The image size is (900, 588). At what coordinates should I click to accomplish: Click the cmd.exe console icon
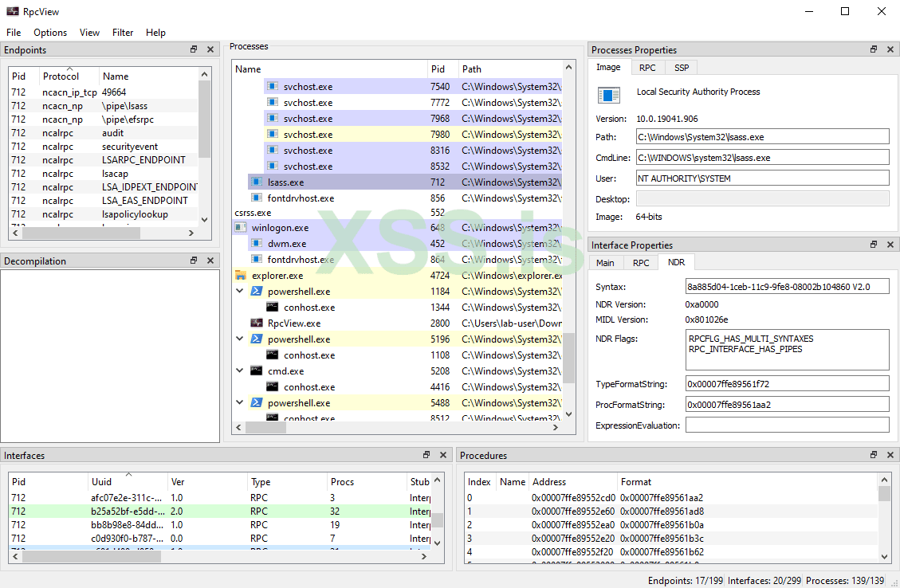tap(257, 371)
